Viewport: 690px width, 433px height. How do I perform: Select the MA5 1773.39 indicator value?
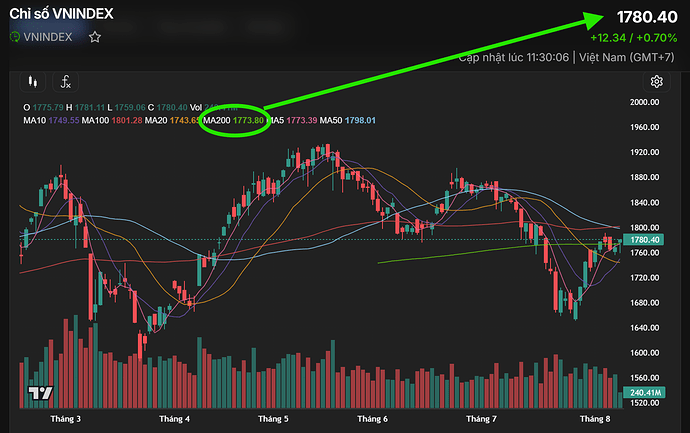pos(301,120)
